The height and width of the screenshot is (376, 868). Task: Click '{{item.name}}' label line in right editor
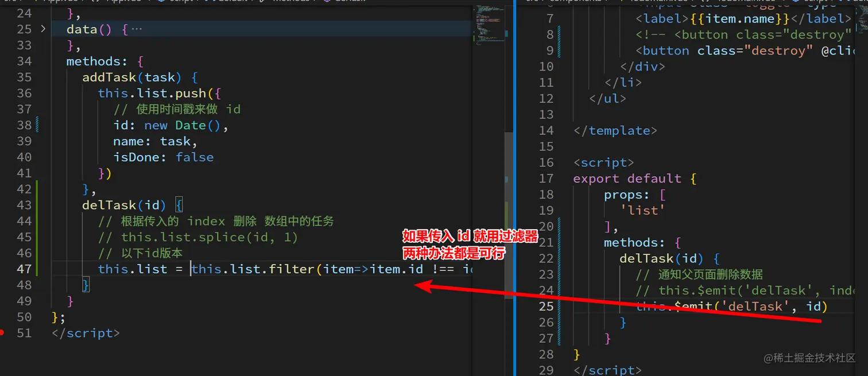point(743,18)
